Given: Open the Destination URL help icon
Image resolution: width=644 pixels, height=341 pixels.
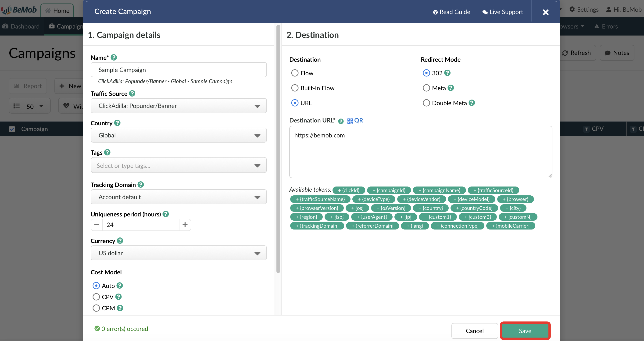Looking at the screenshot, I should pos(341,121).
